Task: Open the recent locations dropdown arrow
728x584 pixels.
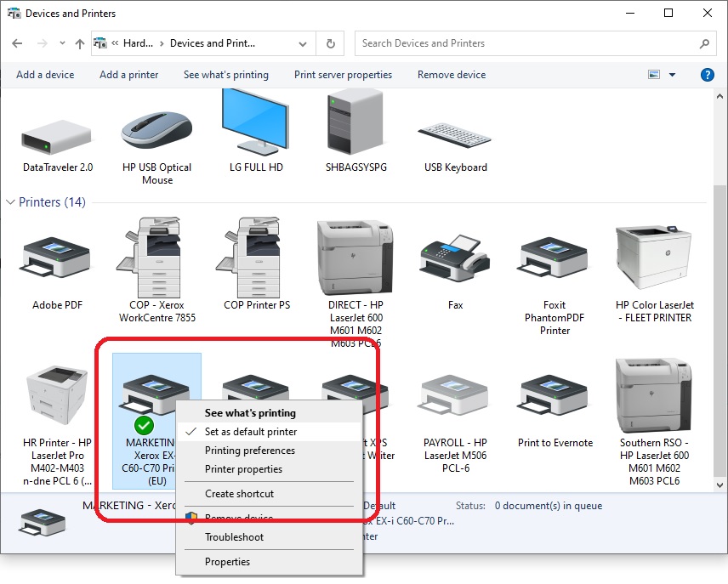Action: point(62,43)
